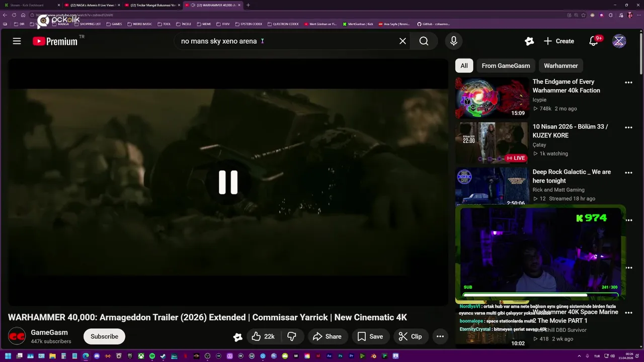The width and height of the screenshot is (644, 362).
Task: Subscribe to GameGasm
Action: [x=104, y=336]
